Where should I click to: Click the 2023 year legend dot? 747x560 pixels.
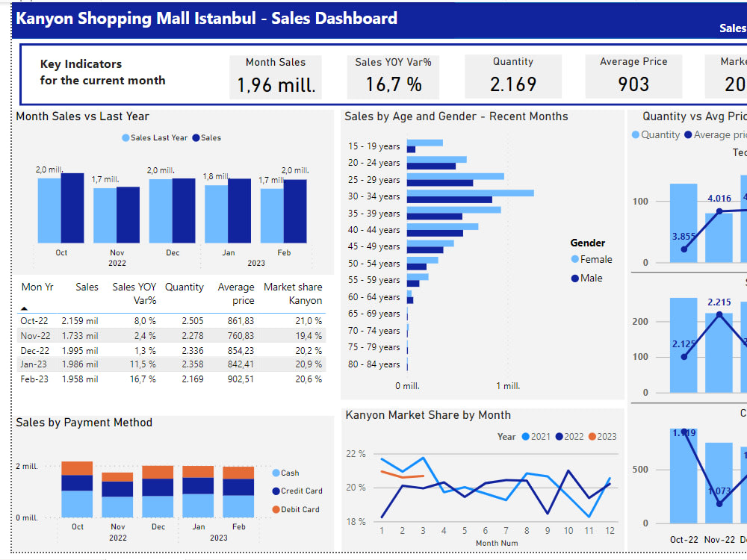click(x=592, y=437)
